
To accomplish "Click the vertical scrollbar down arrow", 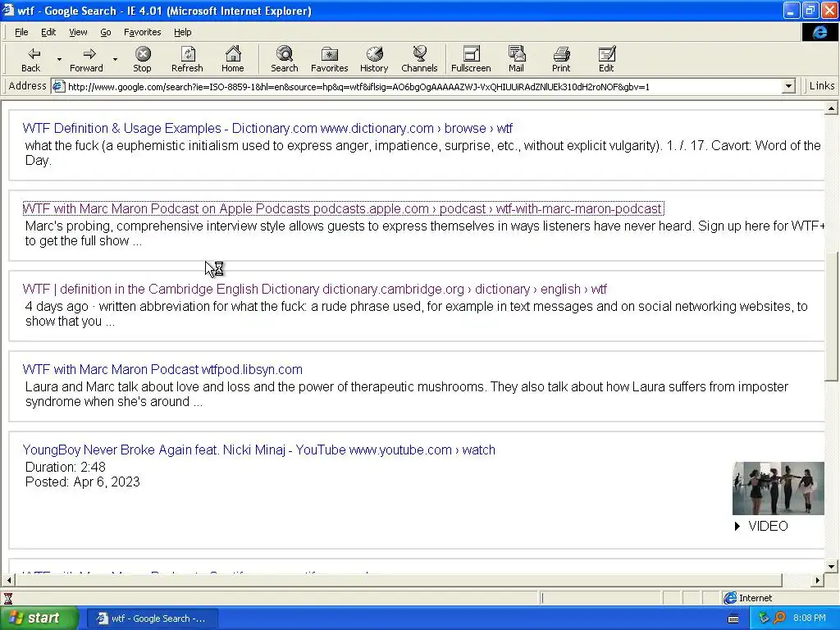I will tap(831, 566).
